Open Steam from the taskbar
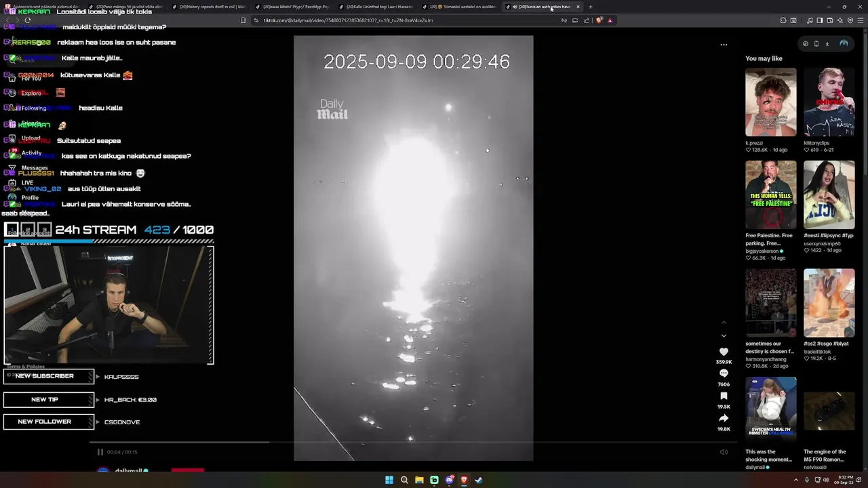Screen dimensions: 868x488 [479, 480]
